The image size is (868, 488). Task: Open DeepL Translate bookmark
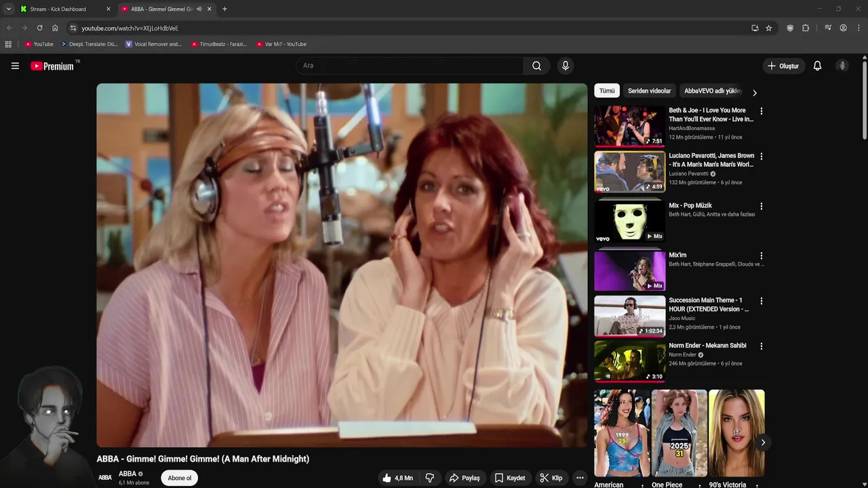89,44
